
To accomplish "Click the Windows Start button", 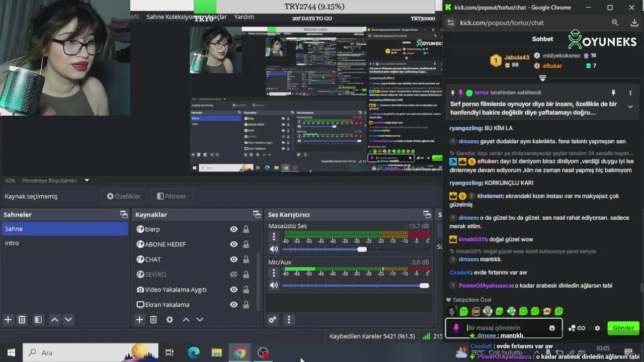I will click(x=11, y=352).
